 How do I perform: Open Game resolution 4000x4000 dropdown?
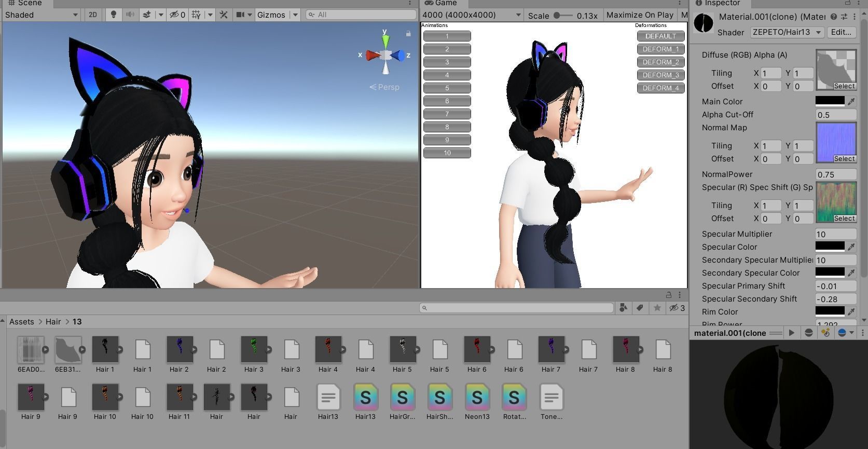coord(472,15)
